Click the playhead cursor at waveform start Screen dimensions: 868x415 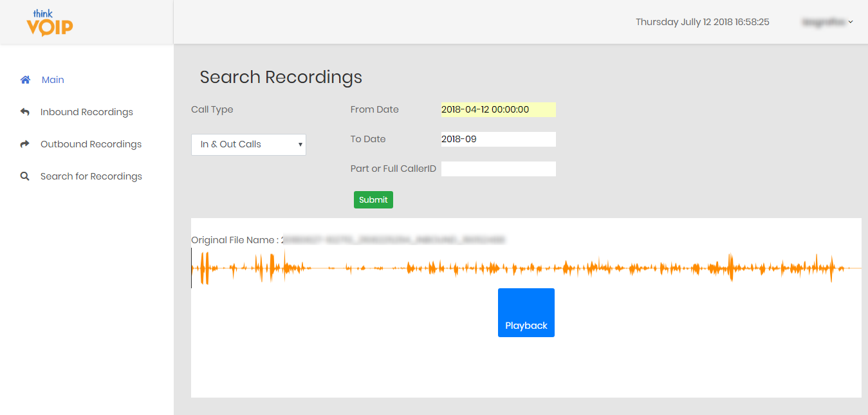point(192,268)
